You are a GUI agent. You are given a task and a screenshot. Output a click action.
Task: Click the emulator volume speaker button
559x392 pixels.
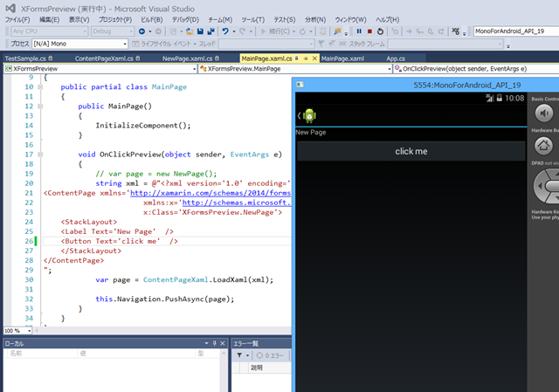coord(544,114)
